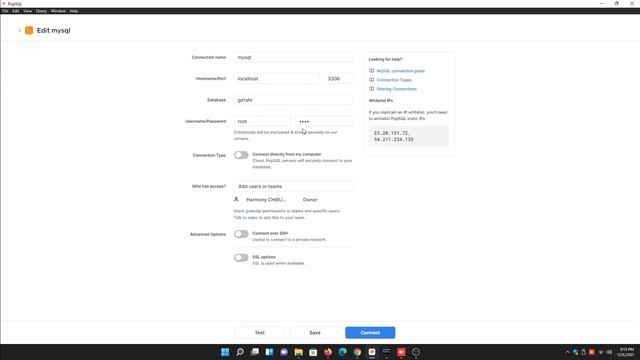Viewport: 640px width, 360px height.
Task: Click the network icon in system tray
Action: tap(600, 352)
